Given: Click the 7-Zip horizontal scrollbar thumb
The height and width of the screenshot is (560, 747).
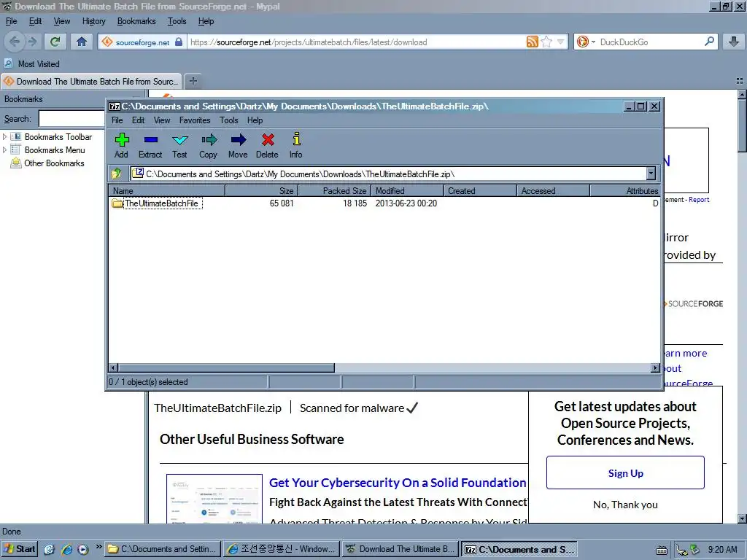Looking at the screenshot, I should (226, 367).
